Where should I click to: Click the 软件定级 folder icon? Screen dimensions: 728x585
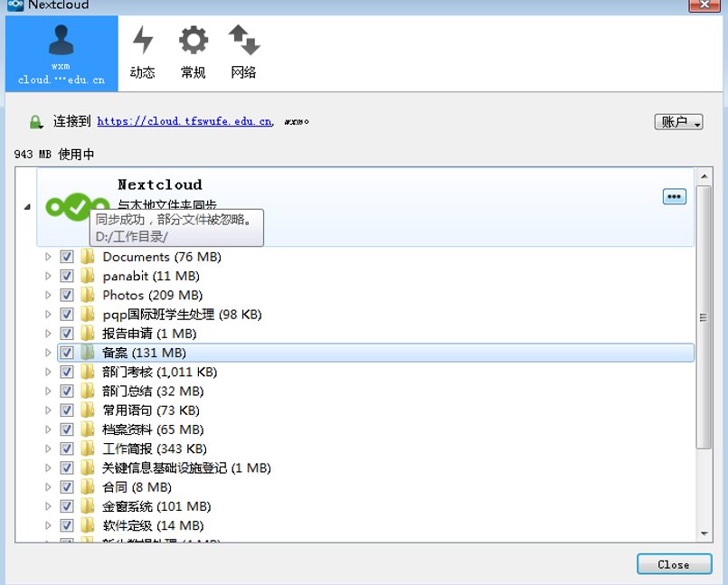tap(88, 524)
